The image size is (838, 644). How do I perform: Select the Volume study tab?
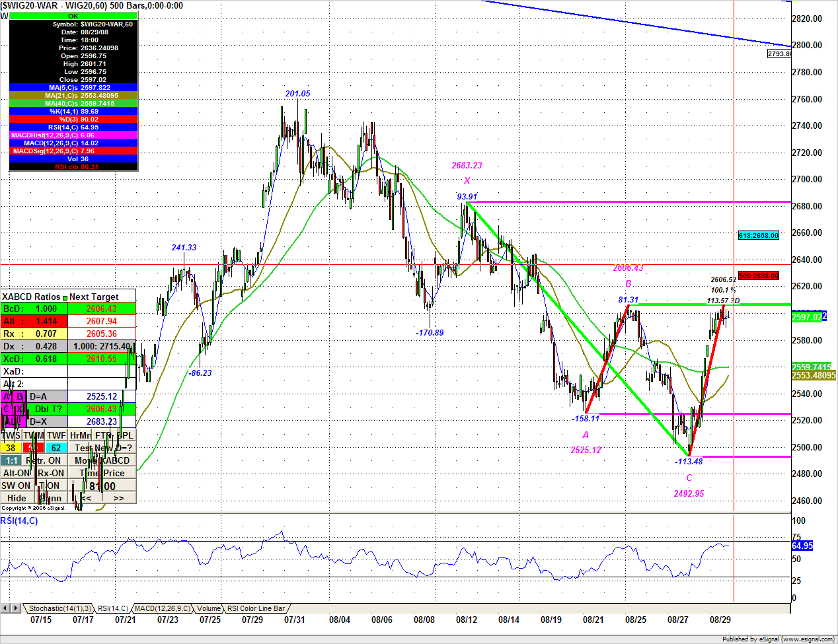209,608
